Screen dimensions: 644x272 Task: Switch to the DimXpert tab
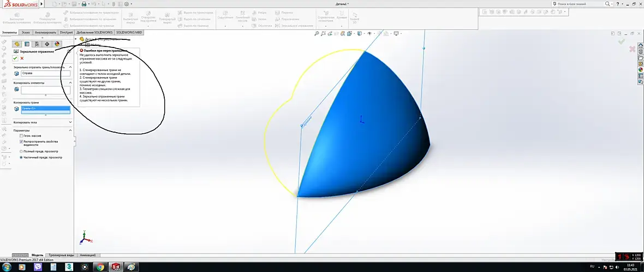click(67, 32)
